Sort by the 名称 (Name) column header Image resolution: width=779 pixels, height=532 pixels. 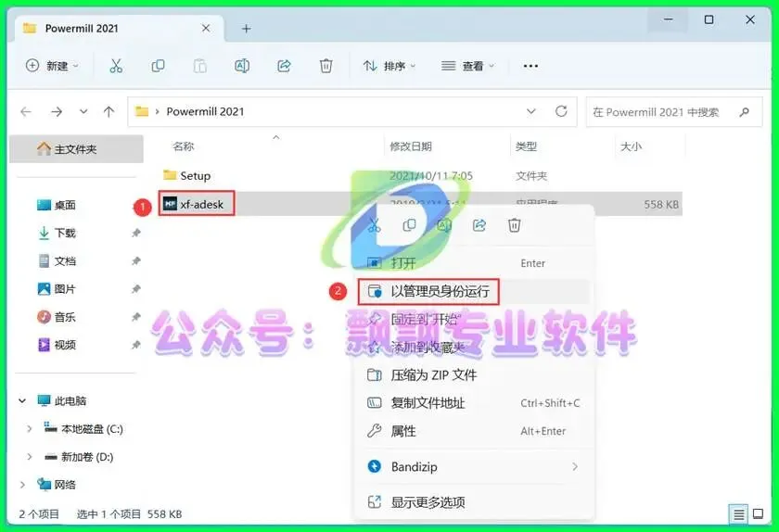pos(183,146)
